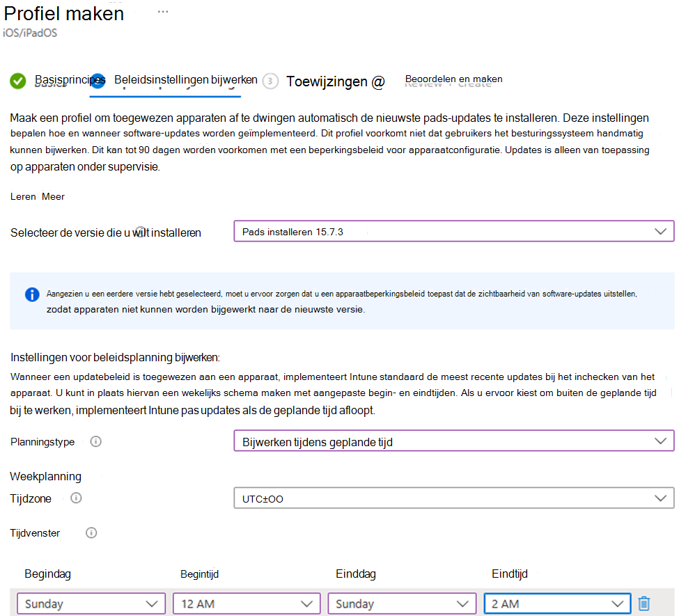Open the Eindtijd 2 AM dropdown
Viewport: 679px width, 616px height.
tap(557, 603)
